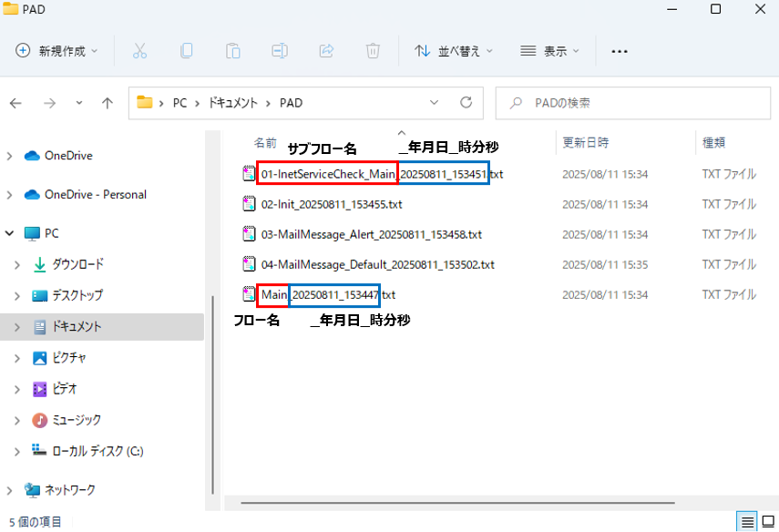
Task: Click the navigation pane vertical scrollbar
Action: click(x=212, y=395)
